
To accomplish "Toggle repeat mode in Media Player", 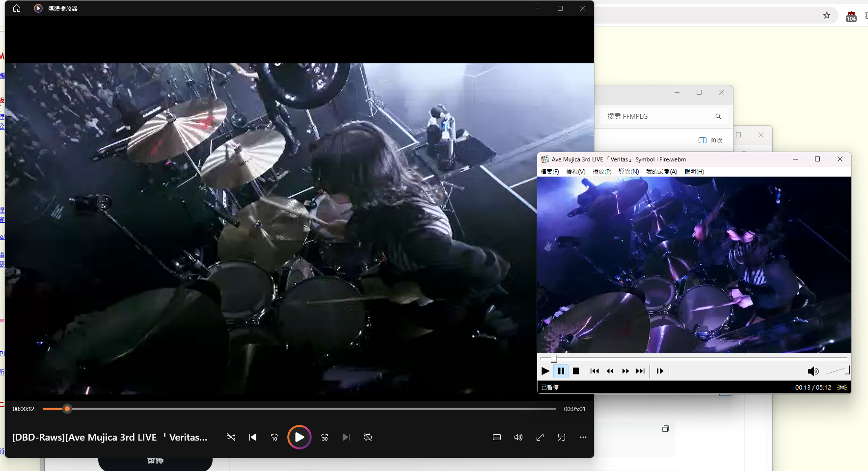I will (368, 437).
